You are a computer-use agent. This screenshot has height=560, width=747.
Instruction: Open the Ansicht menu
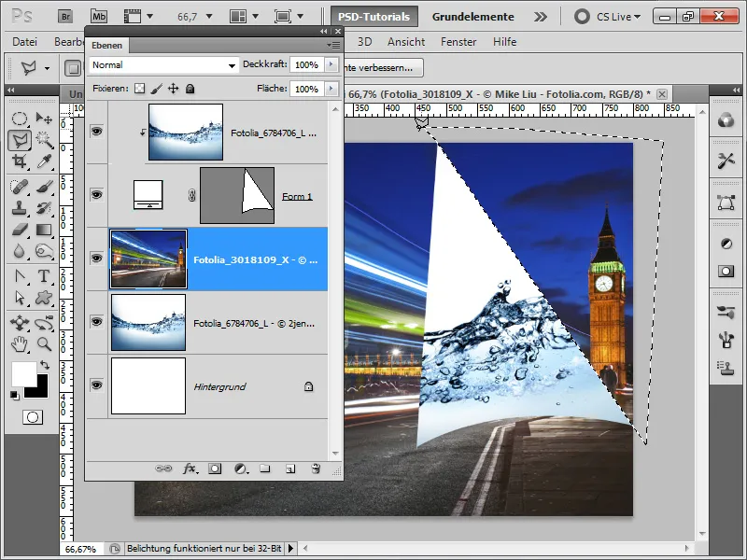tap(406, 42)
